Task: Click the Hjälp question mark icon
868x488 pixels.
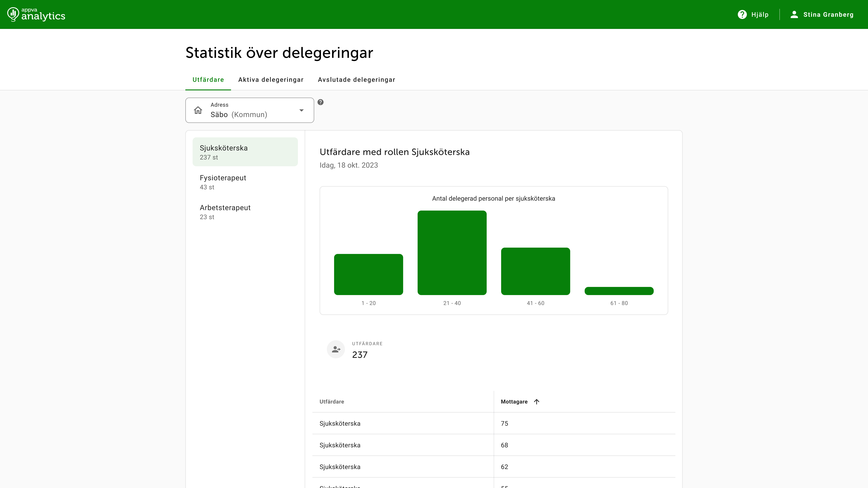Action: [742, 14]
